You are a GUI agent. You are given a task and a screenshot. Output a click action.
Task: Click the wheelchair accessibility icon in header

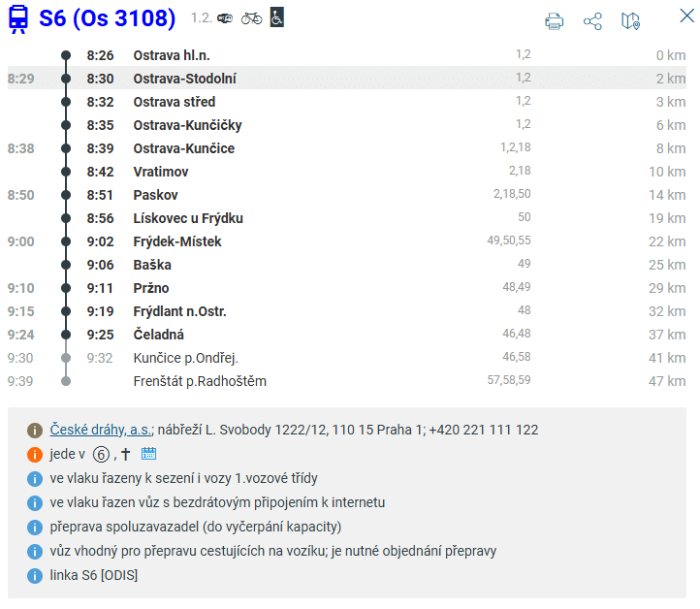[277, 17]
